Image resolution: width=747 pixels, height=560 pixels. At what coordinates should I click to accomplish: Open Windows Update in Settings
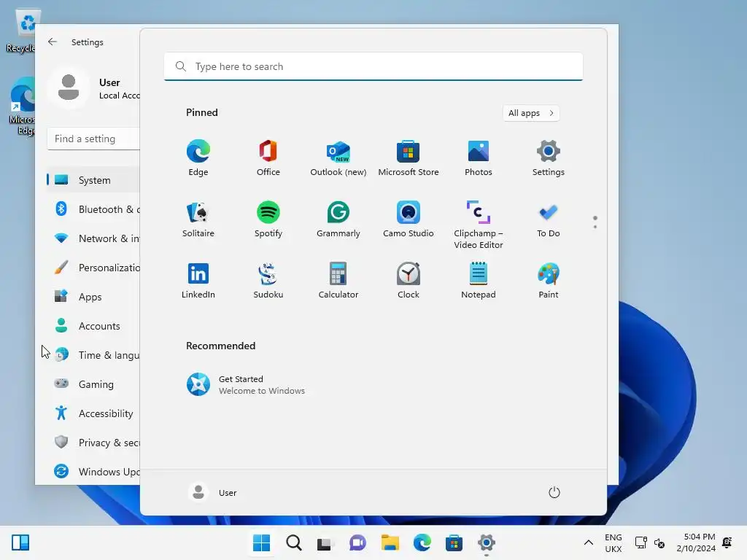[93, 472]
